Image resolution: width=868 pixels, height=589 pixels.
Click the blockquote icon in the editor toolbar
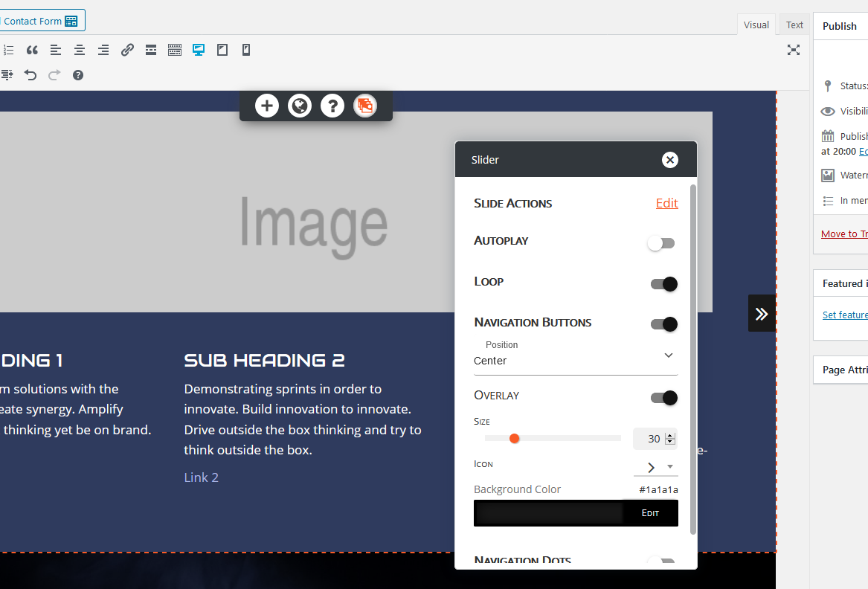32,50
